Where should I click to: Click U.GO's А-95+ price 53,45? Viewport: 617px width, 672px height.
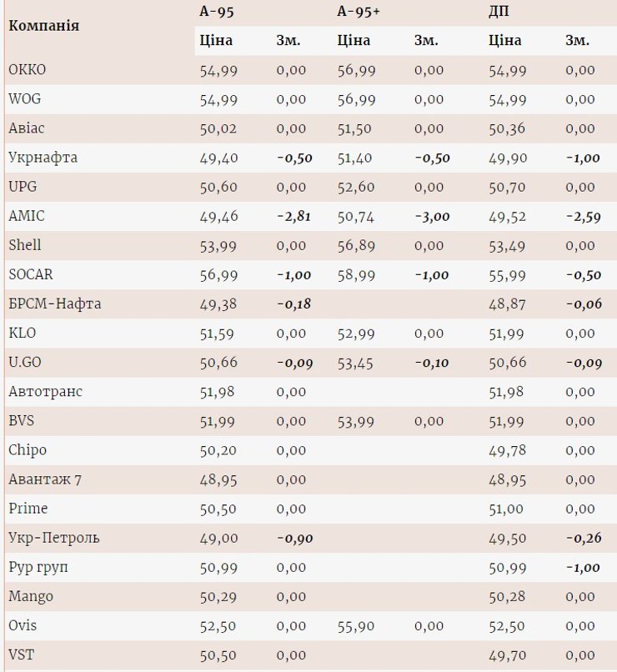coord(355,363)
